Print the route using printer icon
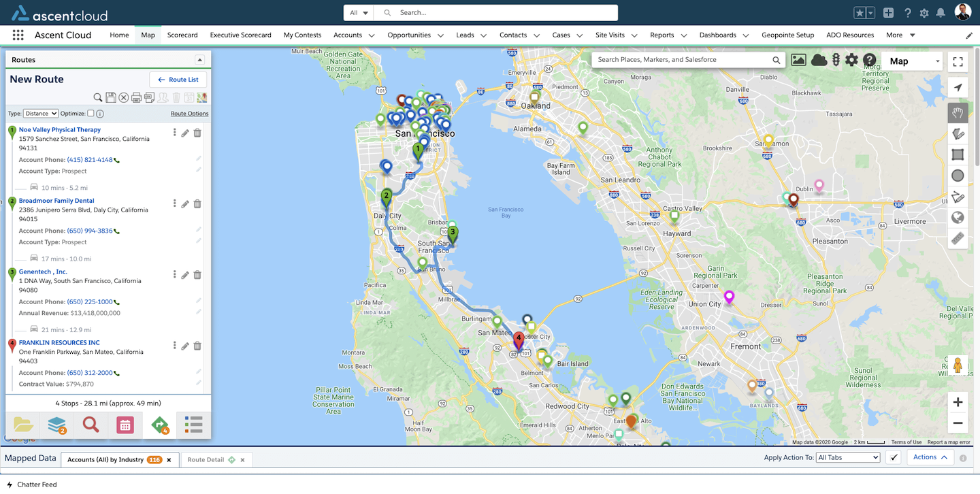This screenshot has height=494, width=980. coord(136,98)
